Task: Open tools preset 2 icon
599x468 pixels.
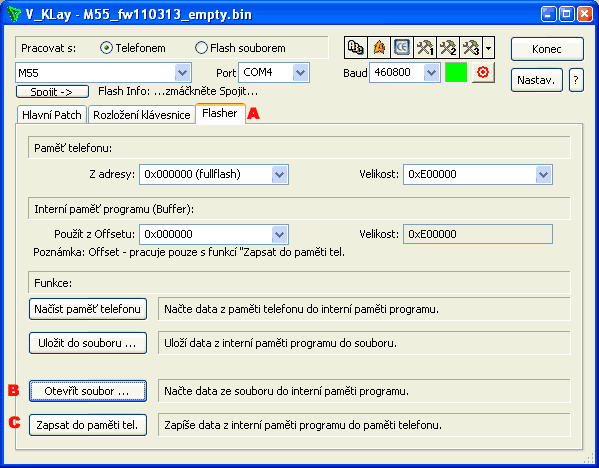Action: point(448,48)
